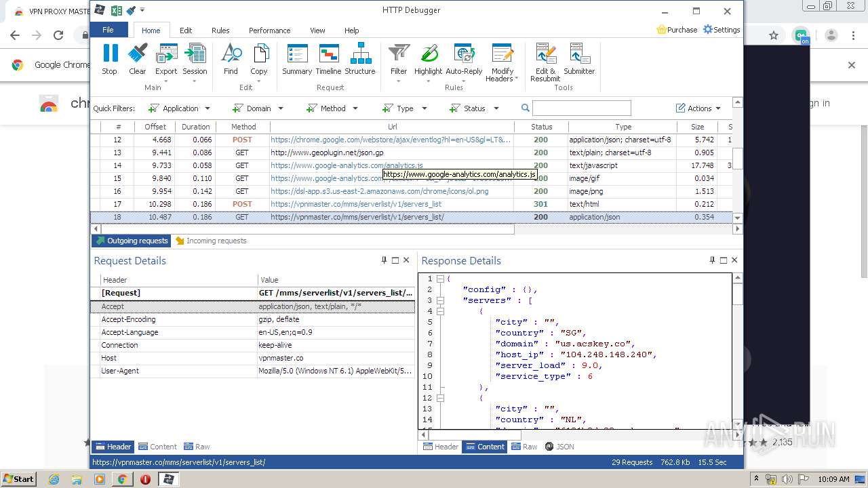Switch to the Performance ribbon tab
The width and height of the screenshot is (868, 488).
coord(269,30)
